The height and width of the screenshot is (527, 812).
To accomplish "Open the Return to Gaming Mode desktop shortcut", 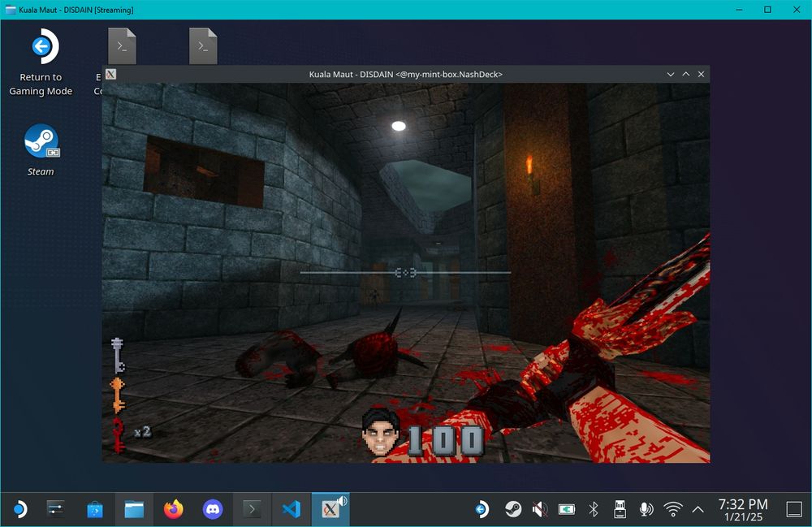I will point(41,63).
